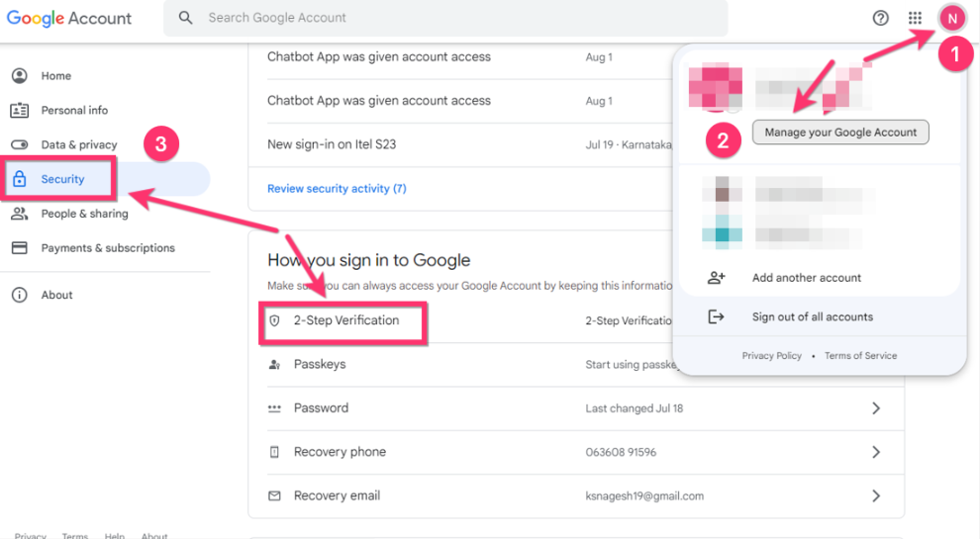Click the Personal info ID card icon
980x539 pixels.
(19, 111)
